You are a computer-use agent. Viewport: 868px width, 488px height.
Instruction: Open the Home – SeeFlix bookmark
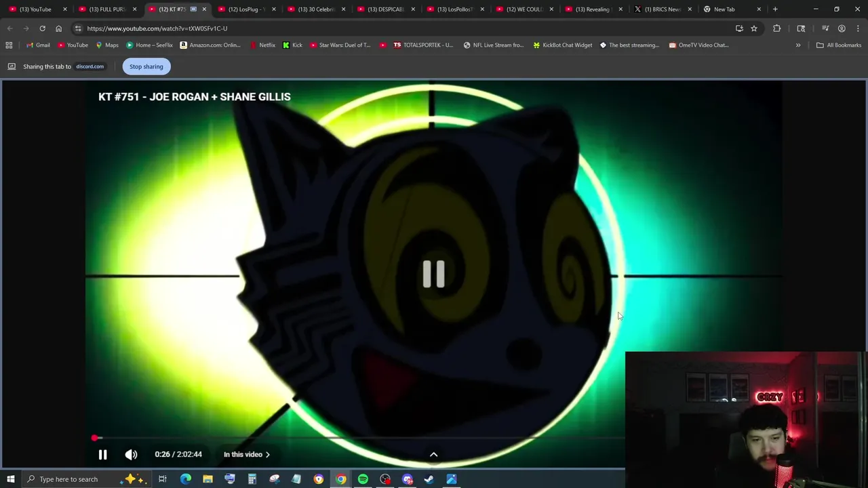tap(149, 45)
